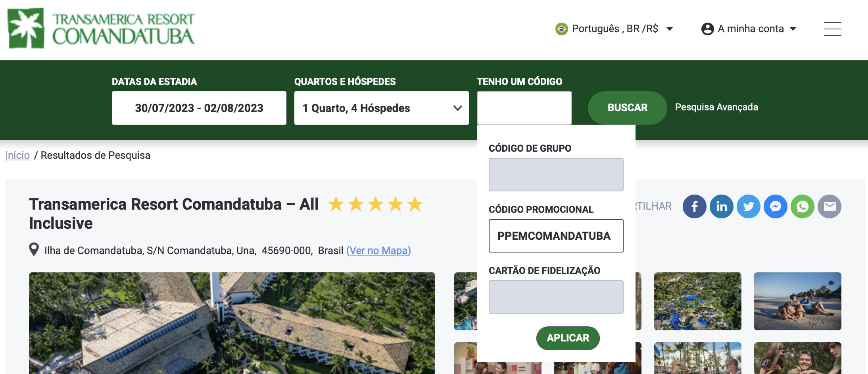
Task: Share via LinkedIn icon
Action: (721, 206)
